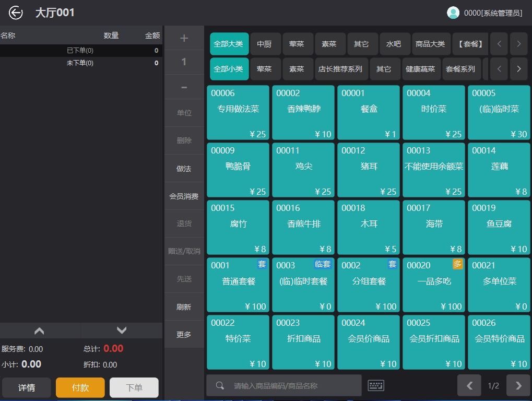Screen dimensions: 532x401
Task: Expand the 更多 options menu
Action: (184, 335)
